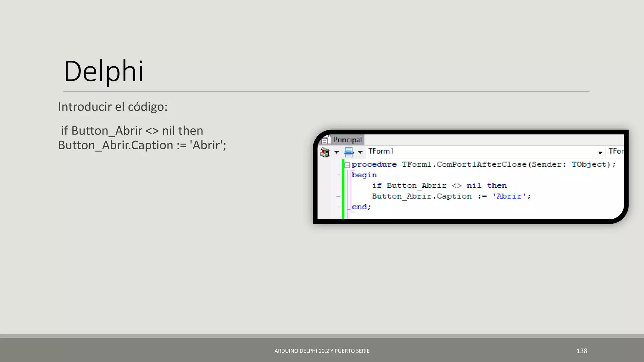Screen dimensions: 644x362
Task: Click the 'end;' line in editor
Action: tap(361, 207)
